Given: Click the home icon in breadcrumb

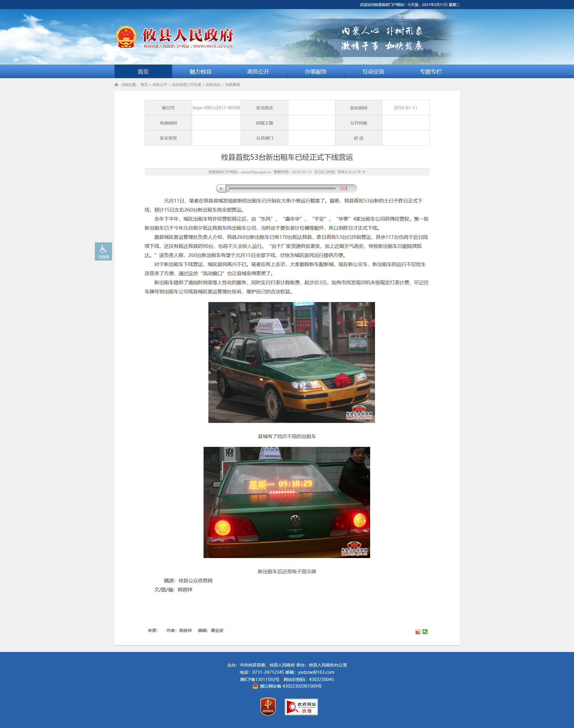Looking at the screenshot, I should coord(116,85).
